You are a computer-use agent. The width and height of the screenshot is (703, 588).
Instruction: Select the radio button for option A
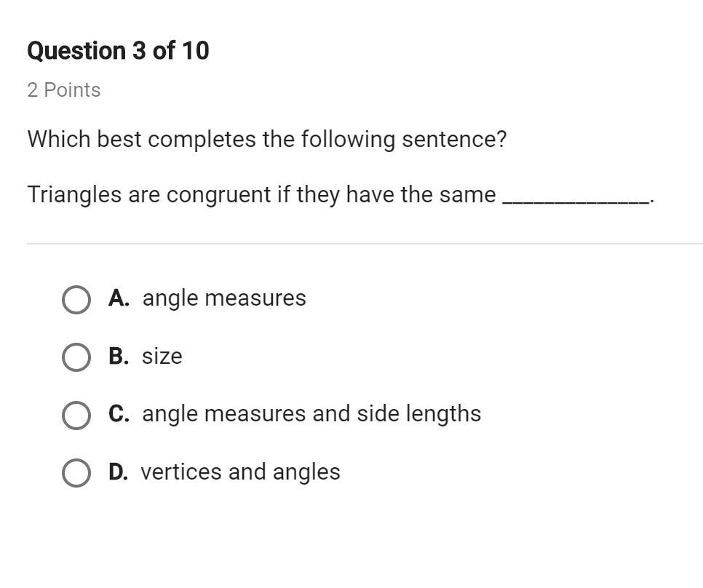(x=76, y=299)
